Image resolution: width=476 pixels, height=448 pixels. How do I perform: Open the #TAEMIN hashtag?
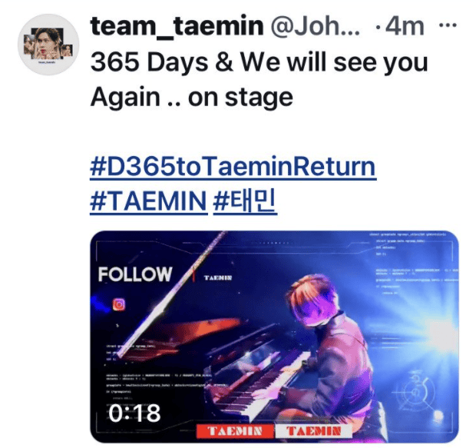coord(149,201)
